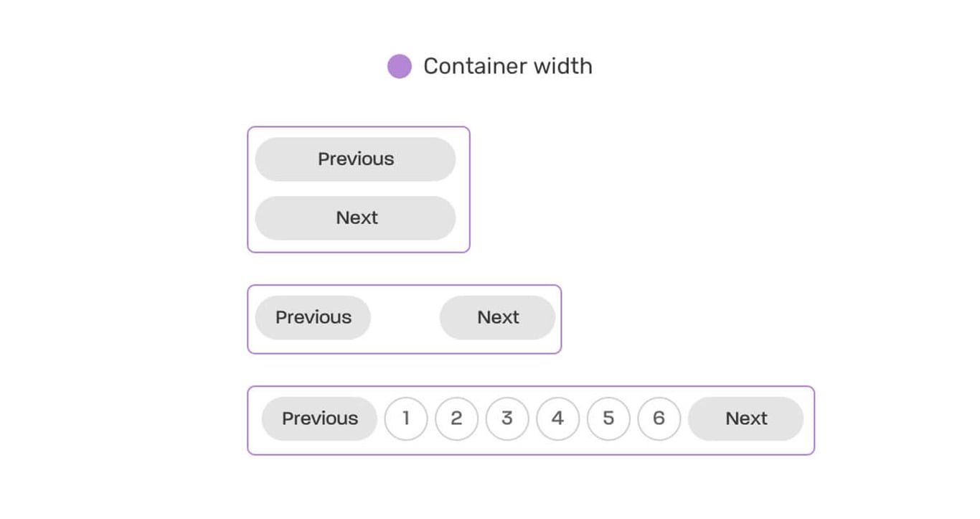Click Next in the medium two-button container
The image size is (980, 519).
coord(498,317)
